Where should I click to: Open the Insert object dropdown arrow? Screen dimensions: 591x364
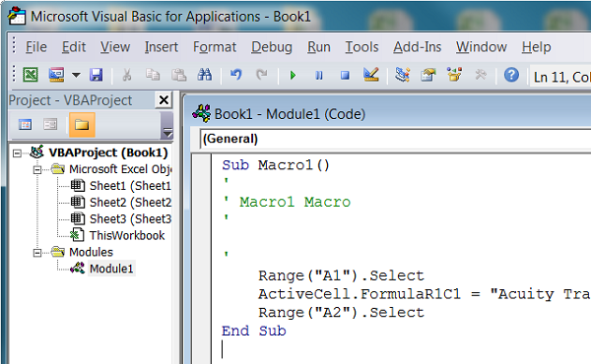76,75
